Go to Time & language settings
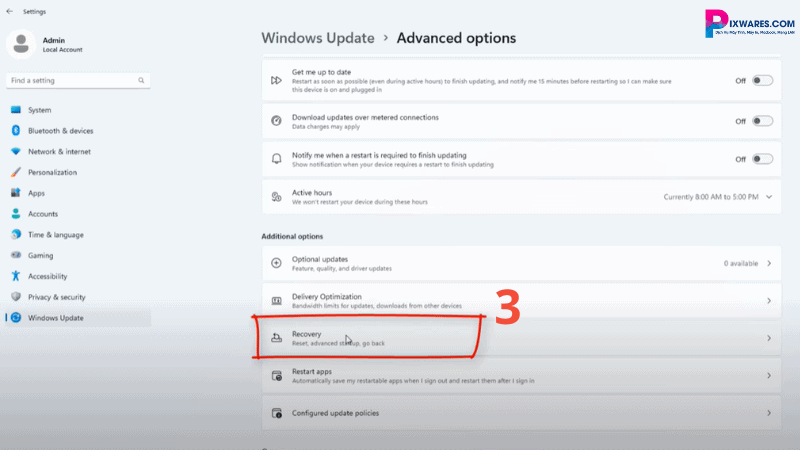The width and height of the screenshot is (800, 450). [x=55, y=235]
